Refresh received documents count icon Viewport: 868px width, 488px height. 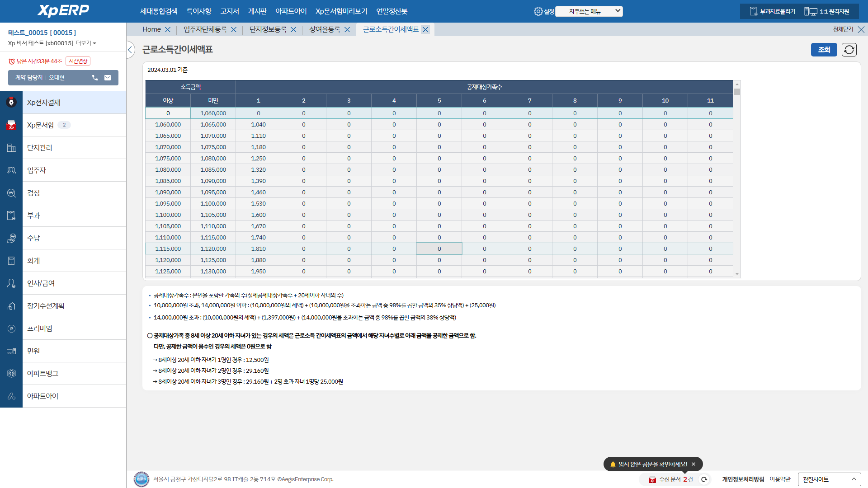point(704,479)
